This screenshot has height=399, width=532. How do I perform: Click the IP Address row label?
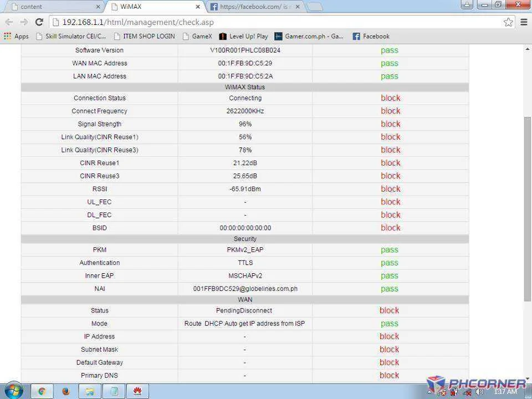[99, 336]
